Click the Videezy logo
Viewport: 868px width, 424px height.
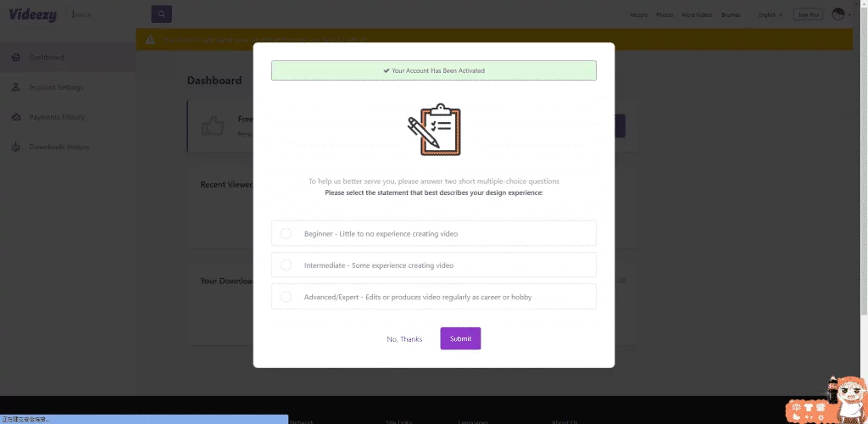point(33,15)
